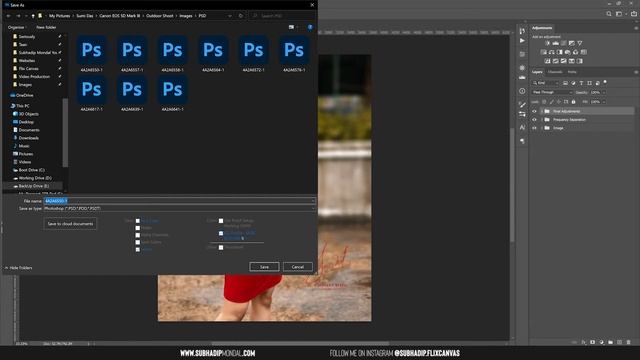Open the Pass Through blend mode dropdown

point(552,92)
